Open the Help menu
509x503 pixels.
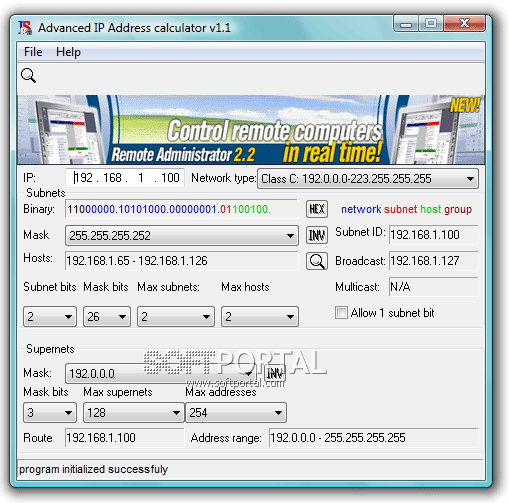pyautogui.click(x=68, y=52)
